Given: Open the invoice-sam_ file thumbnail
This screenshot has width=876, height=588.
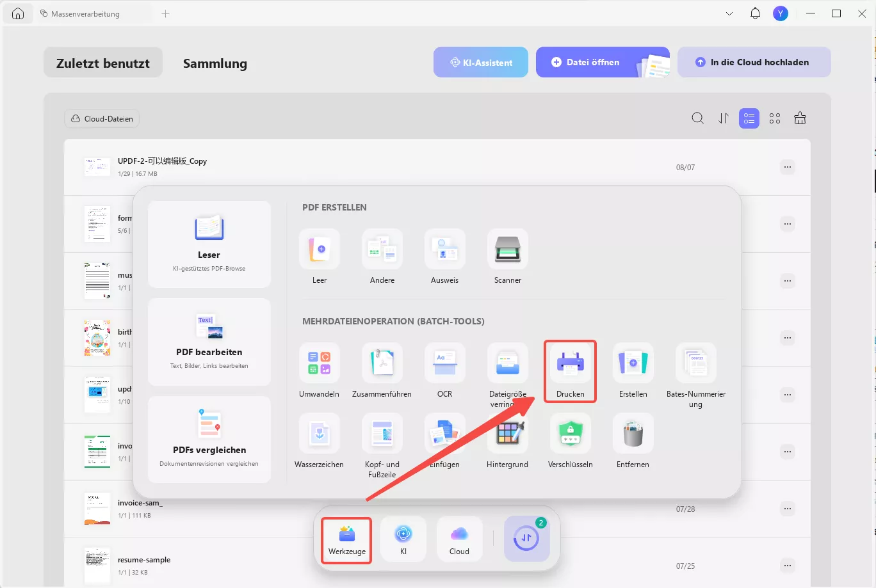Looking at the screenshot, I should click(x=97, y=509).
